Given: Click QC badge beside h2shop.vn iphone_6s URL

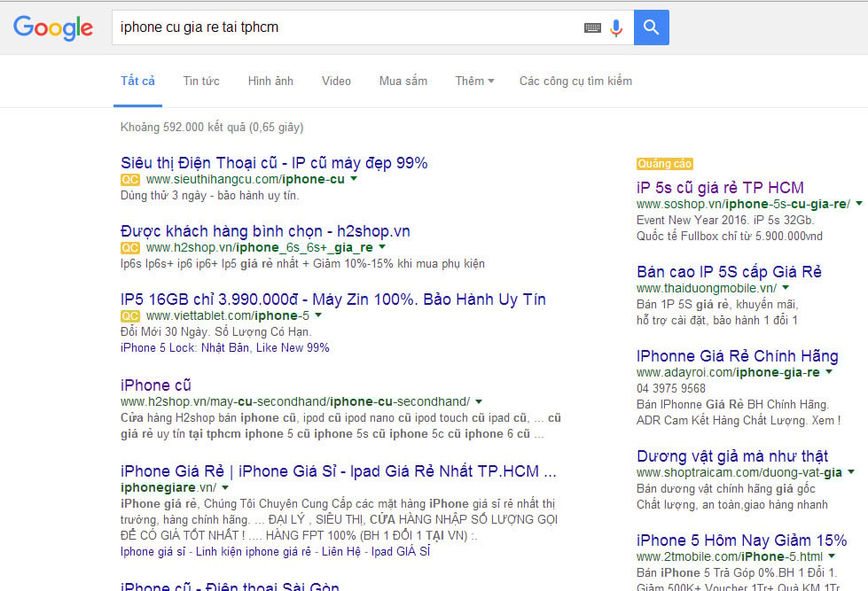Looking at the screenshot, I should [130, 247].
